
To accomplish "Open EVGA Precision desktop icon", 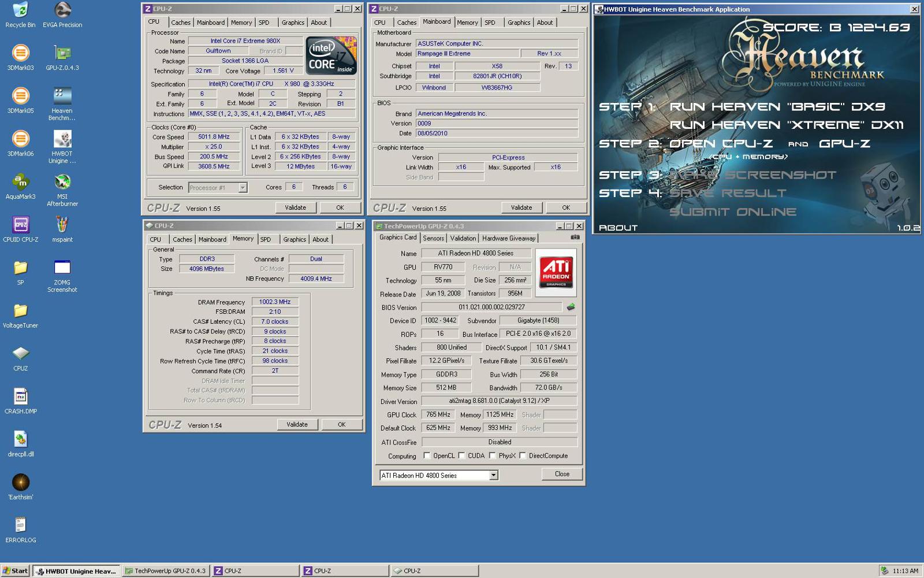I will (62, 15).
